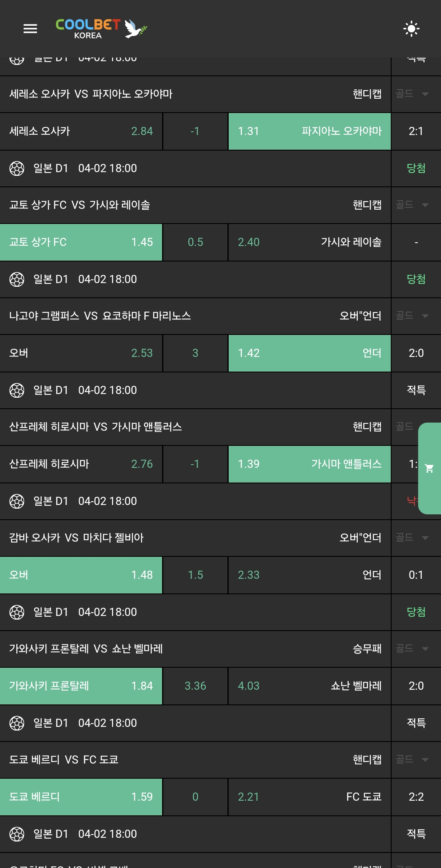Choose the 3.36 draw odds cell

click(195, 686)
